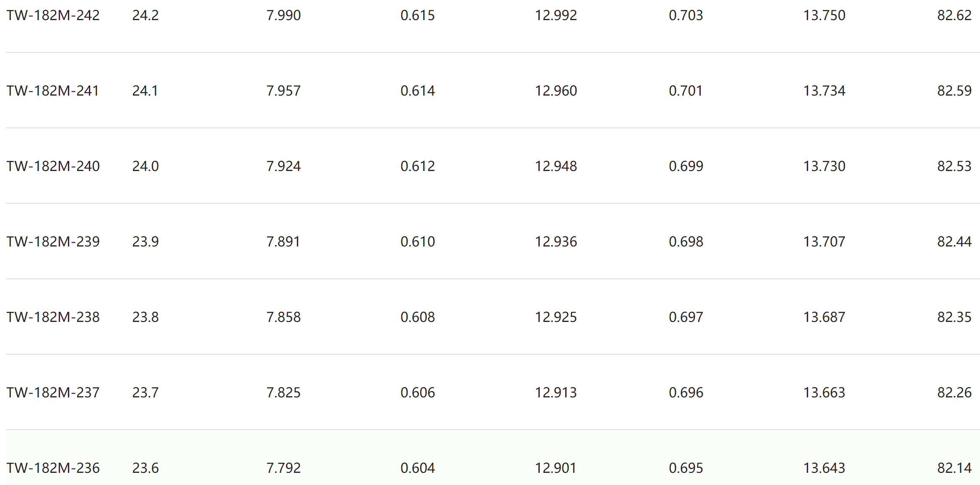The width and height of the screenshot is (980, 485).
Task: Select the 13.750 cell value
Action: (824, 16)
